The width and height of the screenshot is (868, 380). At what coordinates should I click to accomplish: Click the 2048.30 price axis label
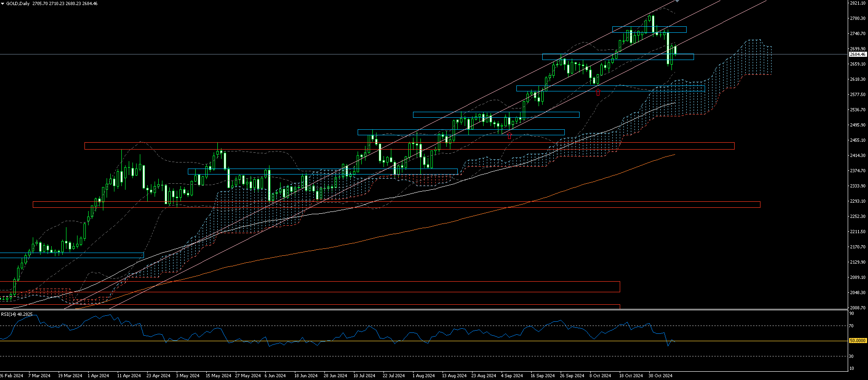pos(857,293)
